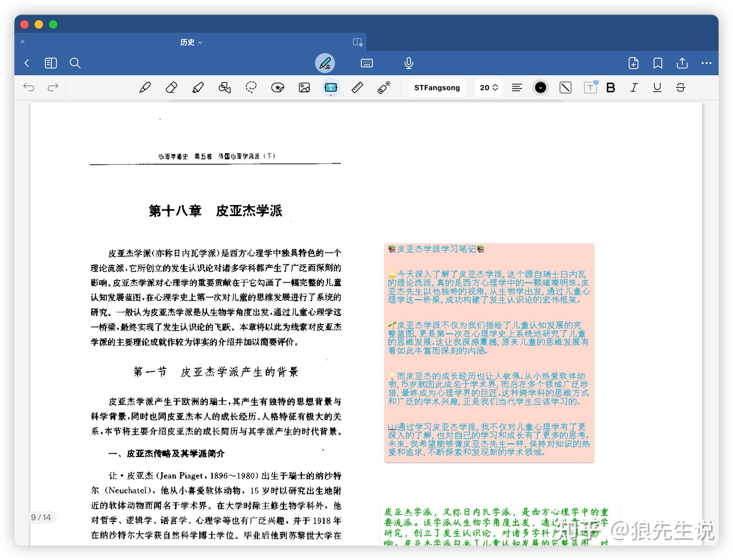Screen dimensions: 733x560
Task: Open the 历史 document title dropdown
Action: pyautogui.click(x=191, y=42)
